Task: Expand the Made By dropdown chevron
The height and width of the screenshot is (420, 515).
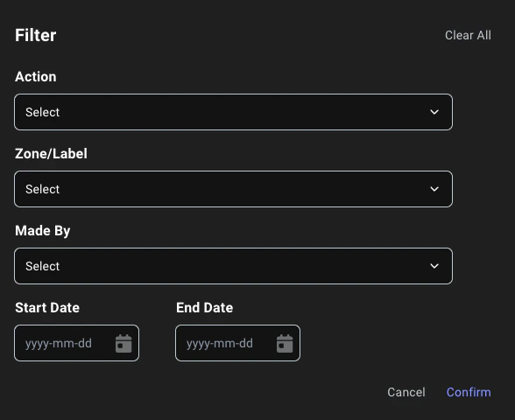Action: coord(434,266)
